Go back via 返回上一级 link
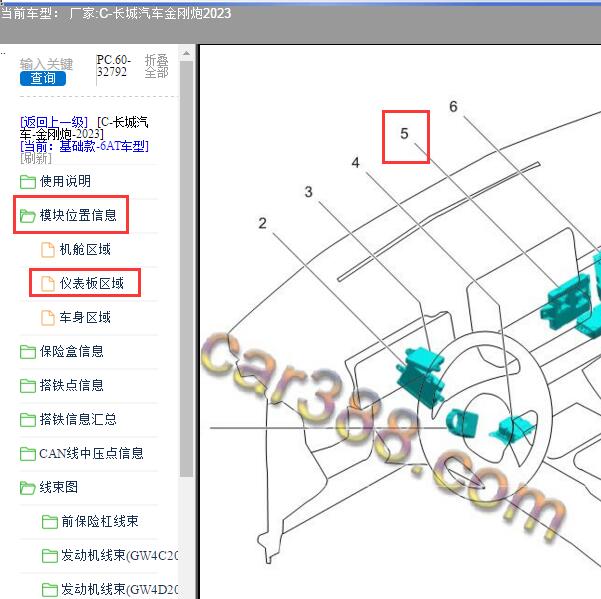The height and width of the screenshot is (599, 601). coord(54,122)
